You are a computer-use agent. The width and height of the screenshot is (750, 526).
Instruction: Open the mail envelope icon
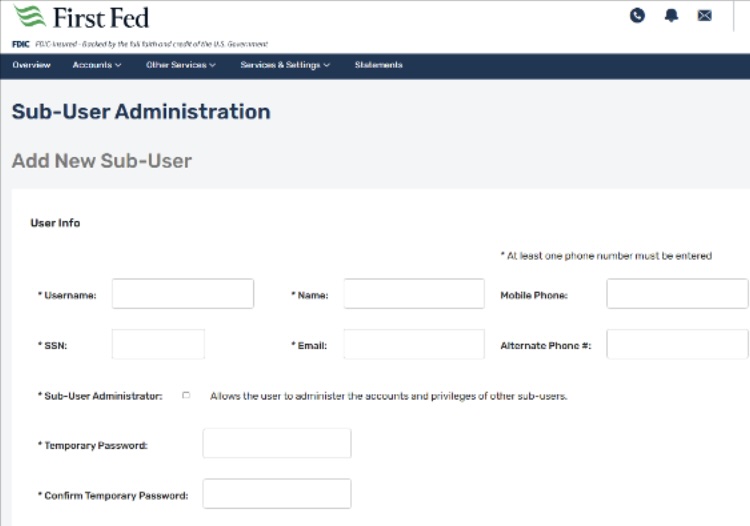pos(705,16)
